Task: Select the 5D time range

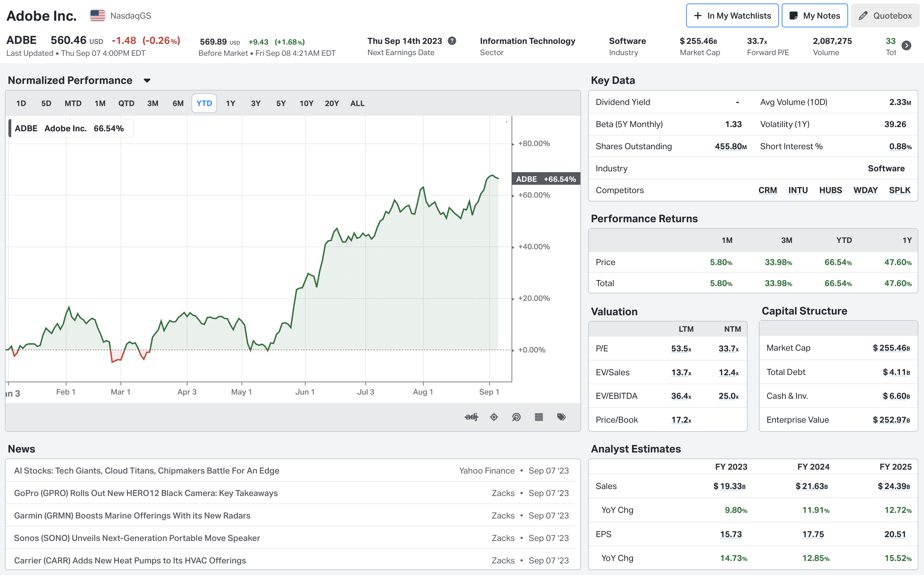Action: 46,104
